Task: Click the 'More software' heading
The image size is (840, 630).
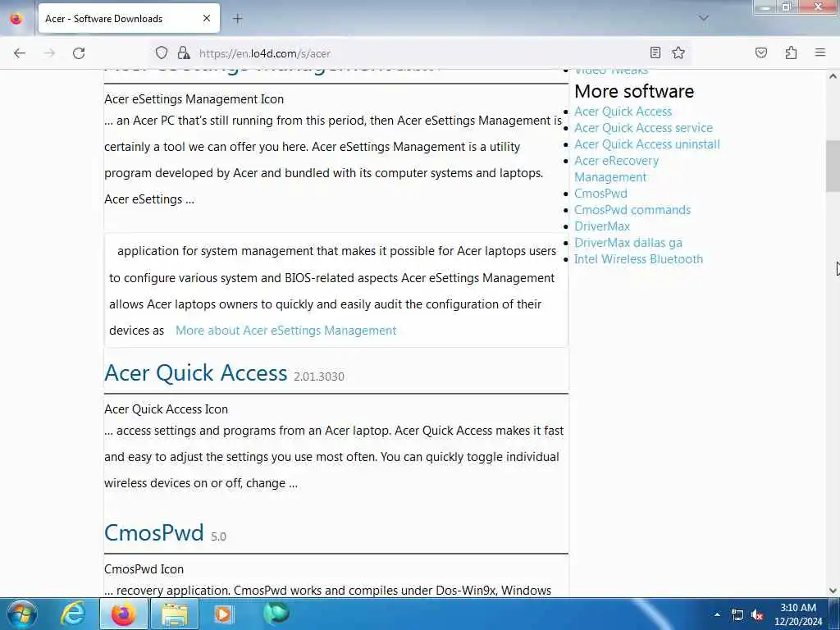Action: [x=634, y=92]
